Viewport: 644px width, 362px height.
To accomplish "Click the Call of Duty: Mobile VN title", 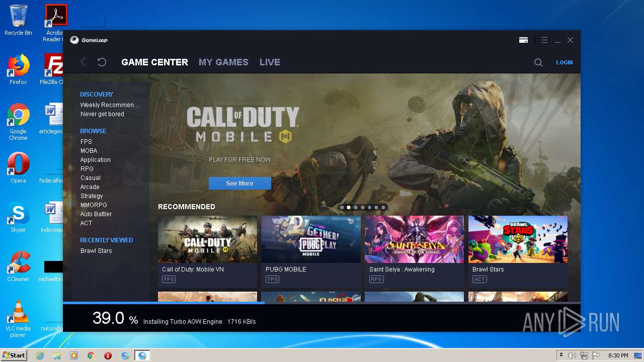I will coord(193,269).
